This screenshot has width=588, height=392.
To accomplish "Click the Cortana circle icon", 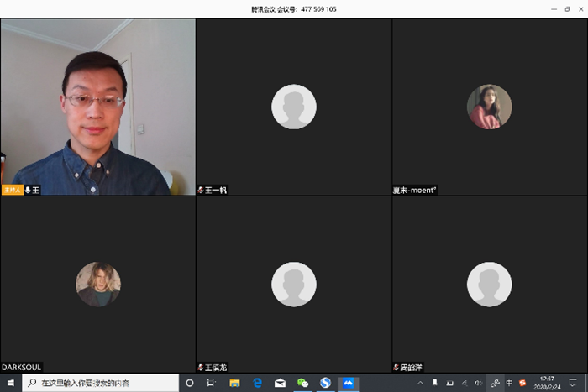I will click(190, 383).
